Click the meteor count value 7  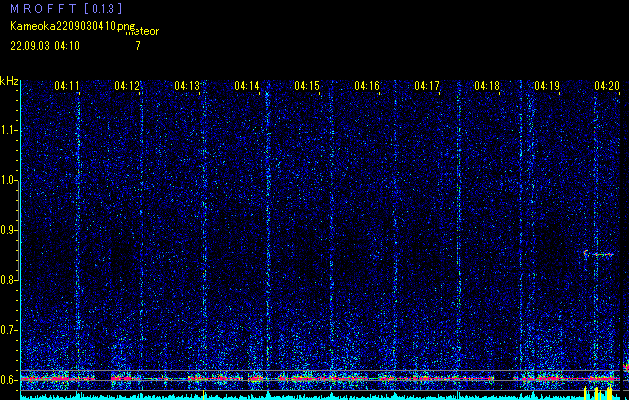click(138, 46)
